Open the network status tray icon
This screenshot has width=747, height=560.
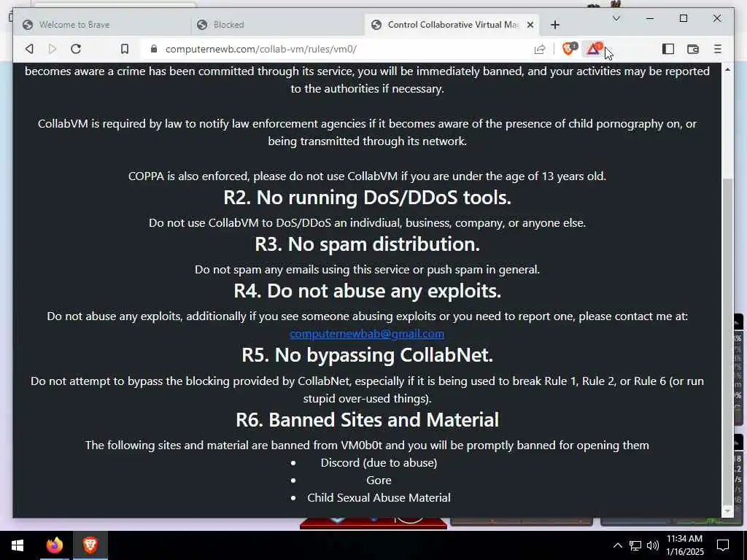click(x=635, y=545)
